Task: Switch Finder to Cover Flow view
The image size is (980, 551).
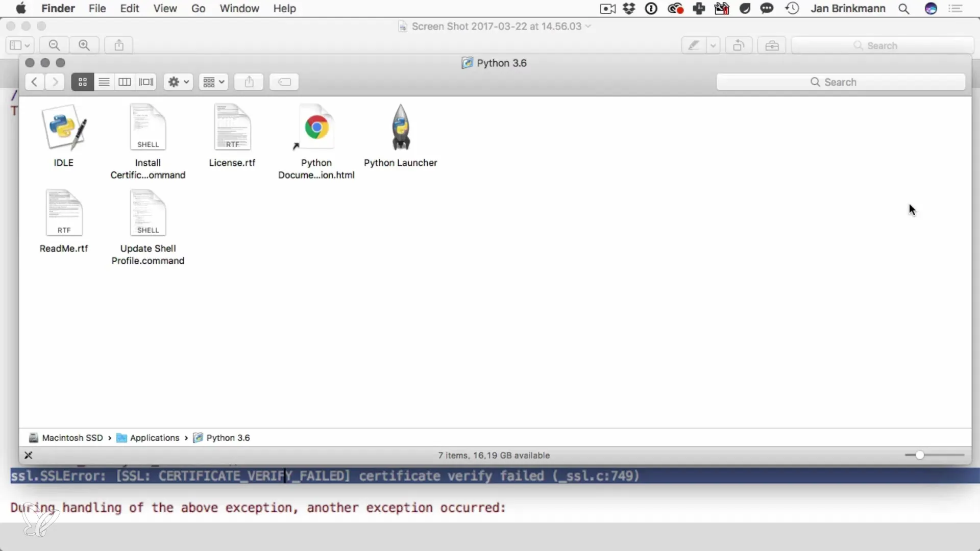Action: [x=146, y=82]
